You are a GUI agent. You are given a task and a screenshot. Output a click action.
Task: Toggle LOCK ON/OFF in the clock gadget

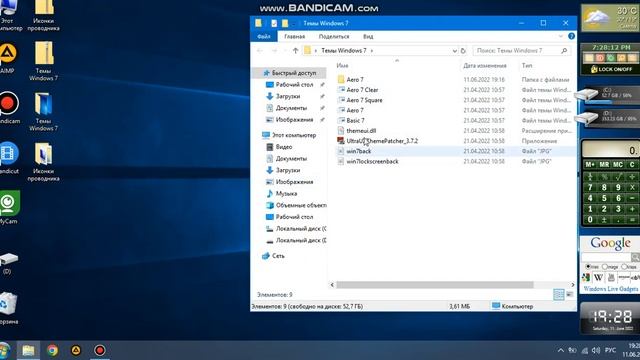(x=611, y=69)
